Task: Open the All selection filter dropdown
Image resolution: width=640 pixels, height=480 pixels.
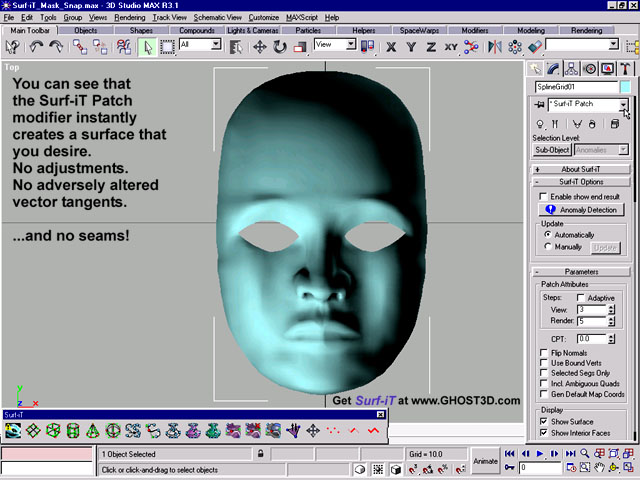Action: point(216,44)
